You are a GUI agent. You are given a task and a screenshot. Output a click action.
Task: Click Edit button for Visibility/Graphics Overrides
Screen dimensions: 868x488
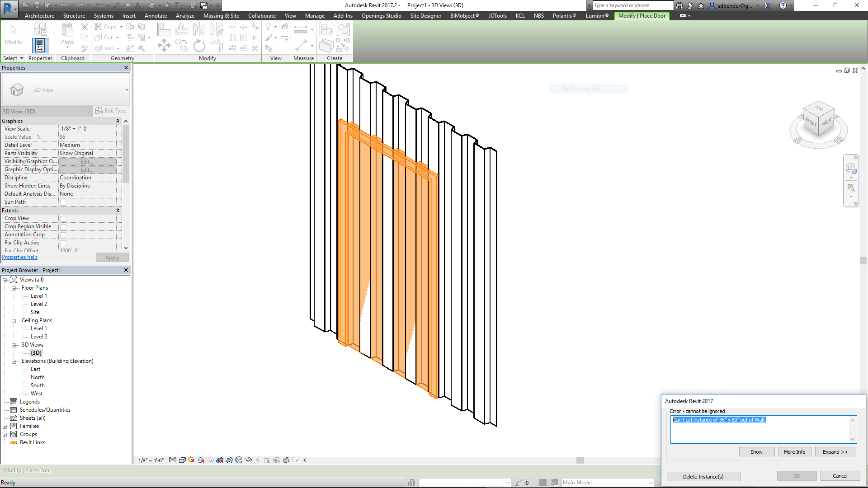tap(87, 162)
